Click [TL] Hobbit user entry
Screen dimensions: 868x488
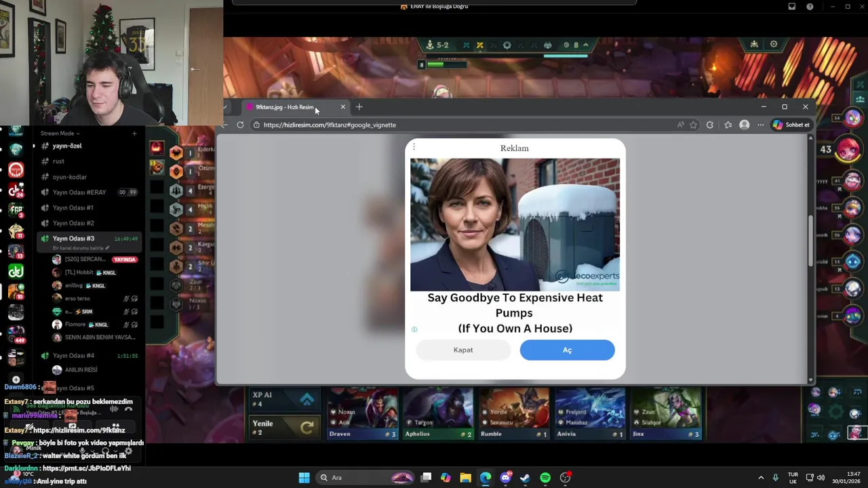(79, 272)
